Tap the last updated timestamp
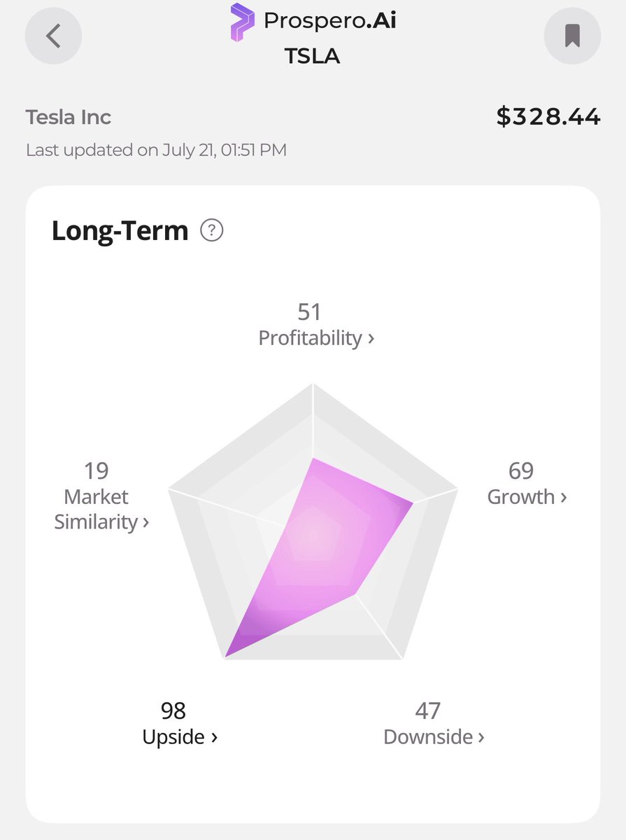The width and height of the screenshot is (626, 840). (x=156, y=150)
